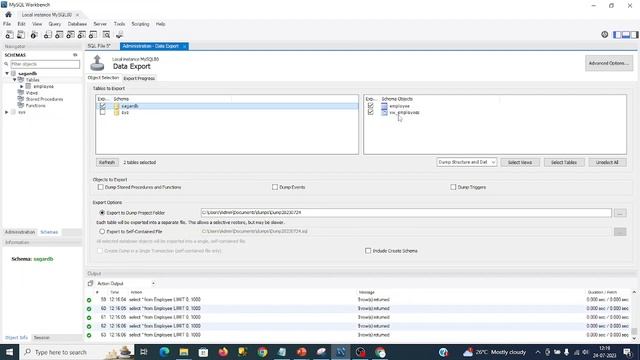Check the sys schema export checkbox
This screenshot has width=640, height=360.
(x=102, y=112)
